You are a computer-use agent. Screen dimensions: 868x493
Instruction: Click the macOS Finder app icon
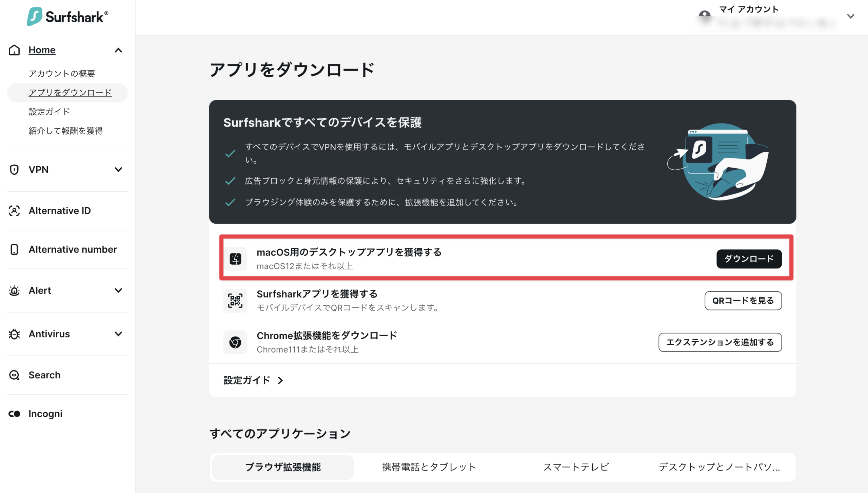point(235,259)
